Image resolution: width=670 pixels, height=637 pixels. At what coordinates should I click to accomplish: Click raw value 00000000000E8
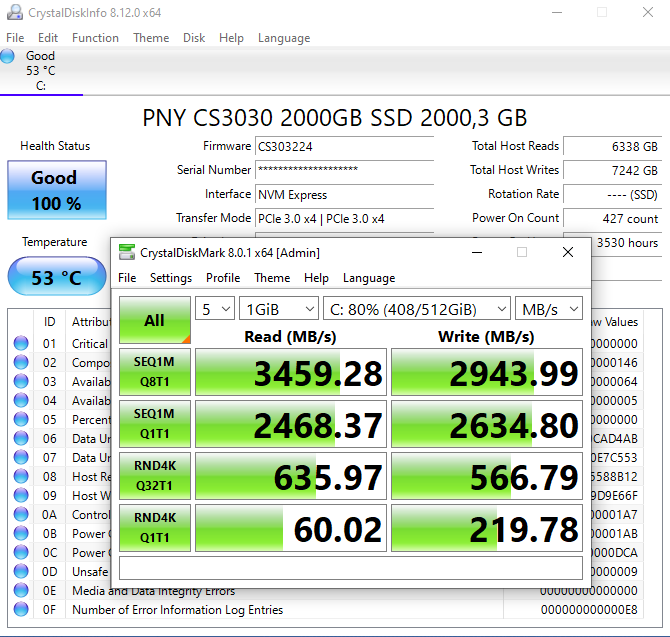pyautogui.click(x=589, y=610)
